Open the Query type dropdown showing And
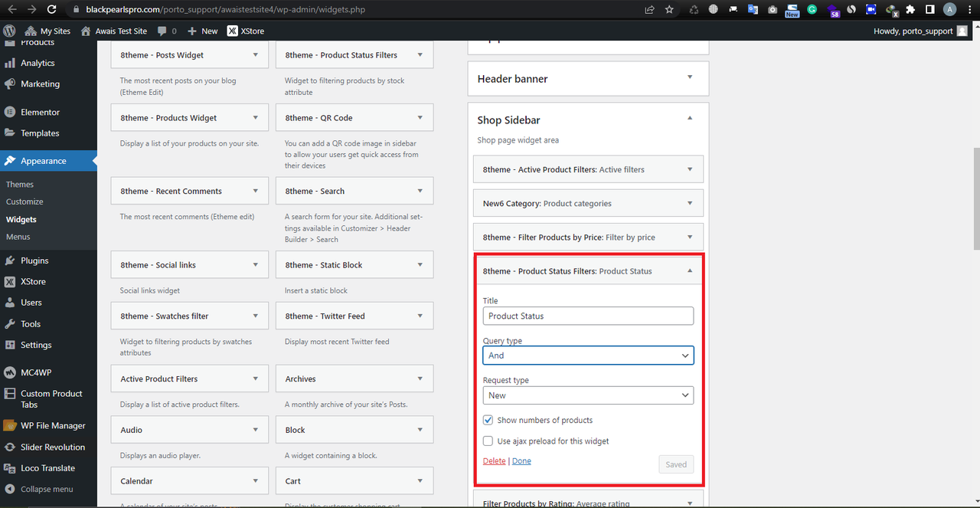Image resolution: width=980 pixels, height=508 pixels. 588,356
